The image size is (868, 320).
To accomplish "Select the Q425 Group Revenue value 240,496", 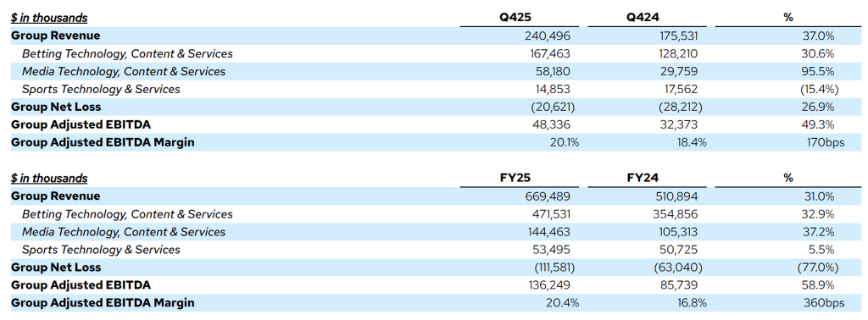I will click(547, 36).
